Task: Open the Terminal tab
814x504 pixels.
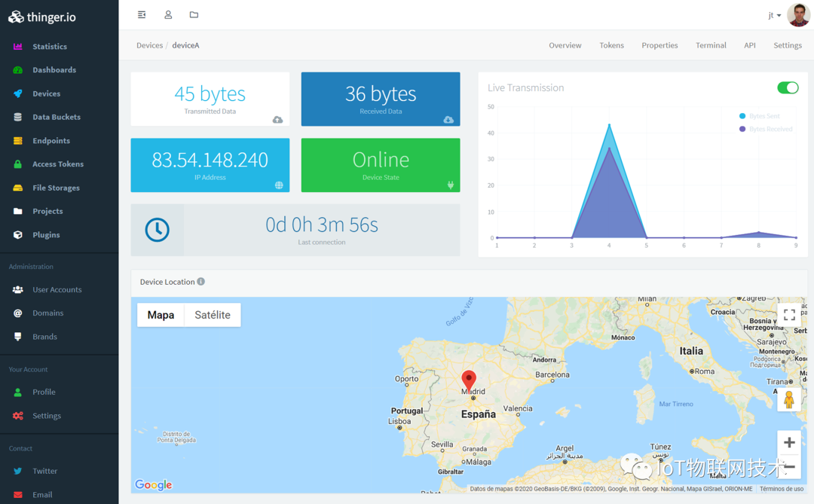Action: [x=711, y=45]
